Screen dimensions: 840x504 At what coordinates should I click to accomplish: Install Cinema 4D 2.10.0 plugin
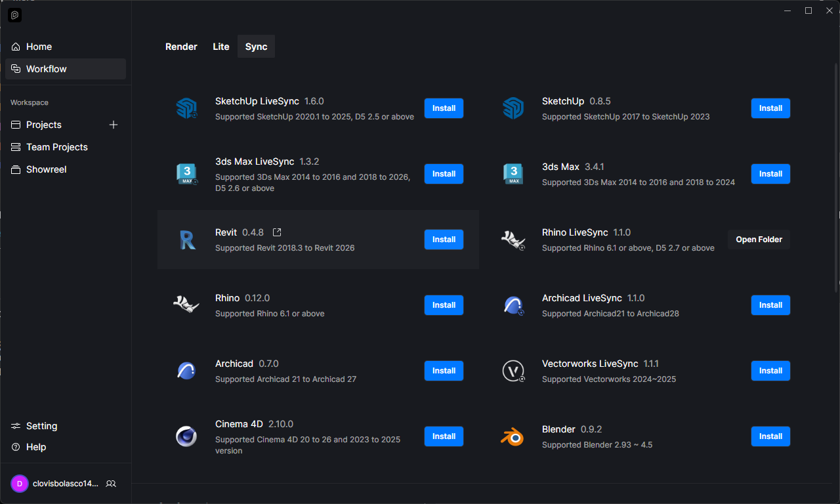pyautogui.click(x=444, y=436)
